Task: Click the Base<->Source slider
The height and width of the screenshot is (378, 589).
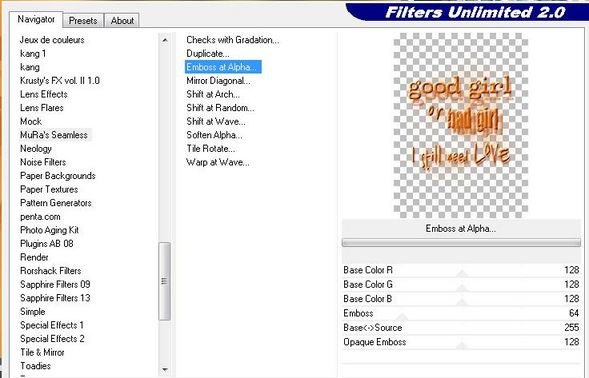Action: pos(461,327)
